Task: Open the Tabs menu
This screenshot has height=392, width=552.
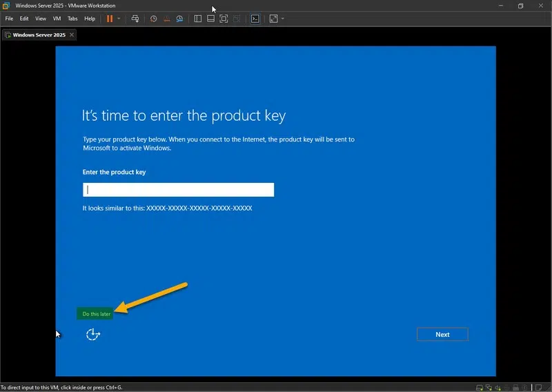Action: tap(72, 19)
